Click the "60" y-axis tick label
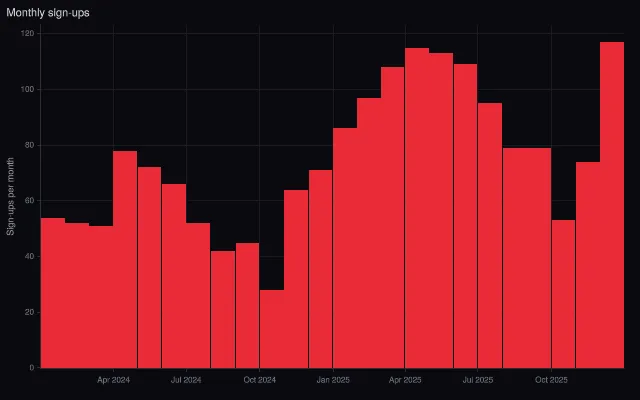 pyautogui.click(x=30, y=201)
